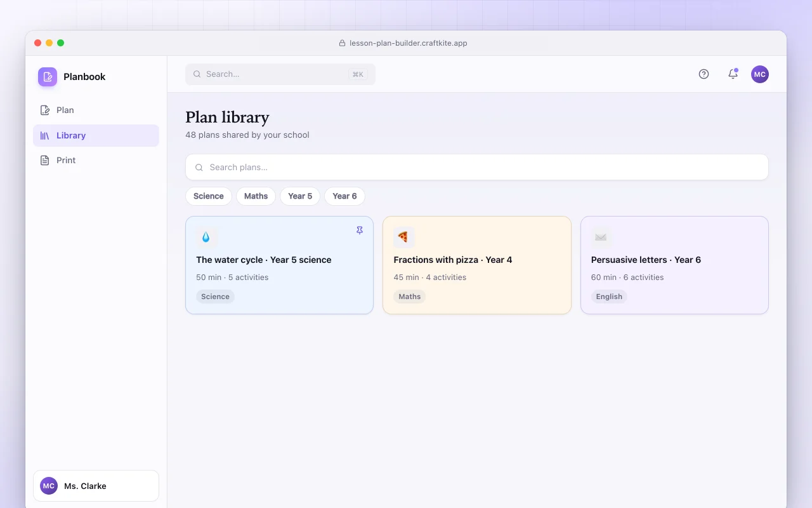
Task: Click the magnifier icon in Search plans
Action: [199, 168]
